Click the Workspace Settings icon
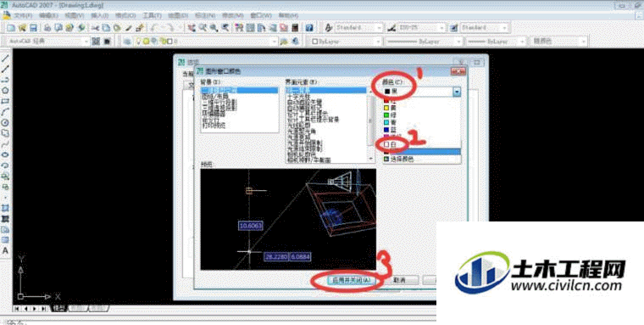 pyautogui.click(x=96, y=41)
